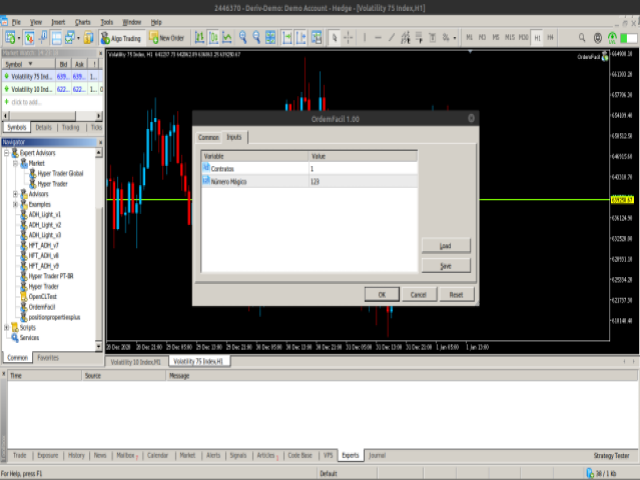Click the Contratos value field
Viewport: 640px width, 480px height.
(360, 169)
